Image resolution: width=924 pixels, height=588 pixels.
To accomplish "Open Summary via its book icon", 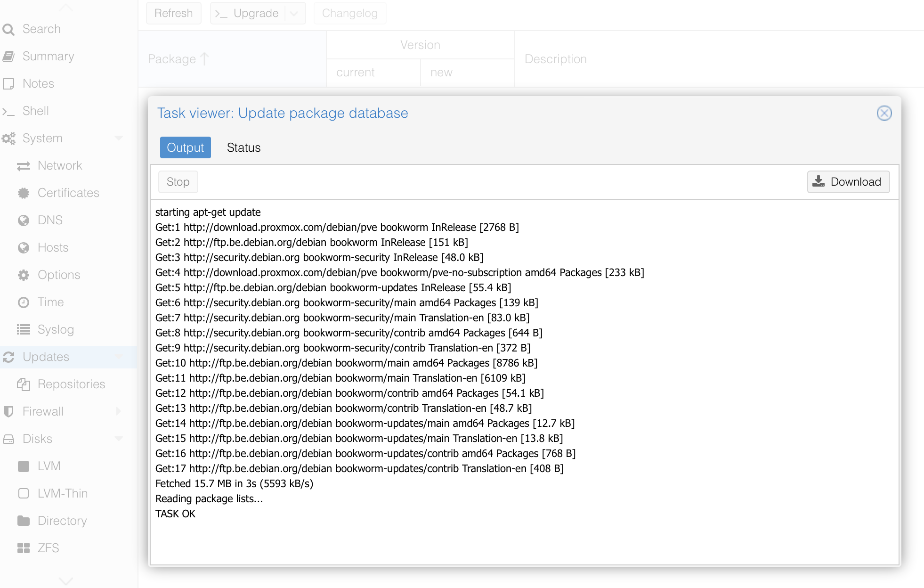I will point(8,57).
